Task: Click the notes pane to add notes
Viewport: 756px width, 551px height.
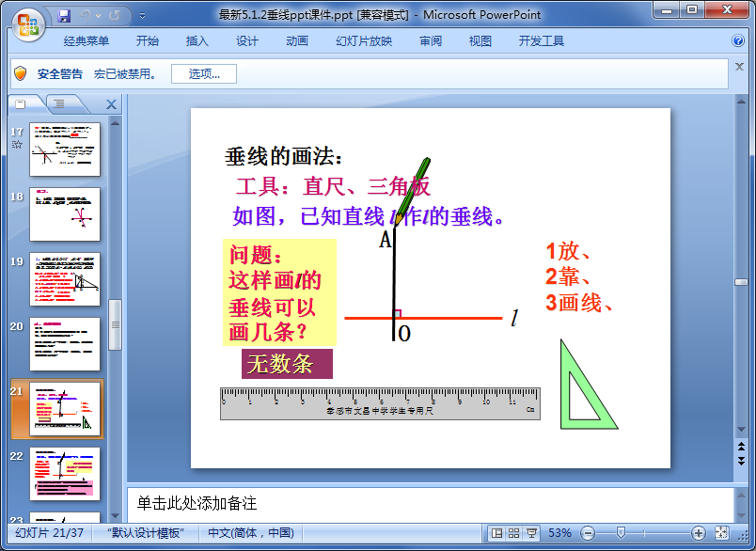Action: (429, 503)
